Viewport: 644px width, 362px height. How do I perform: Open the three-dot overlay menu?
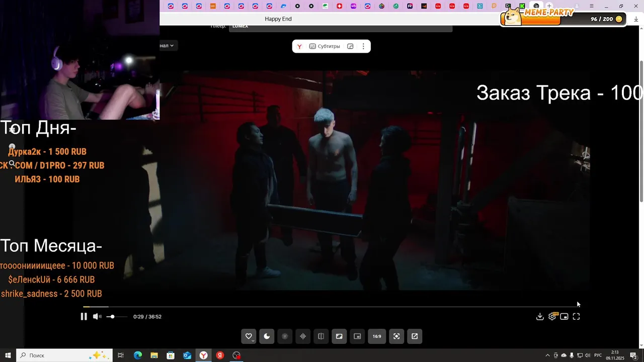(363, 46)
